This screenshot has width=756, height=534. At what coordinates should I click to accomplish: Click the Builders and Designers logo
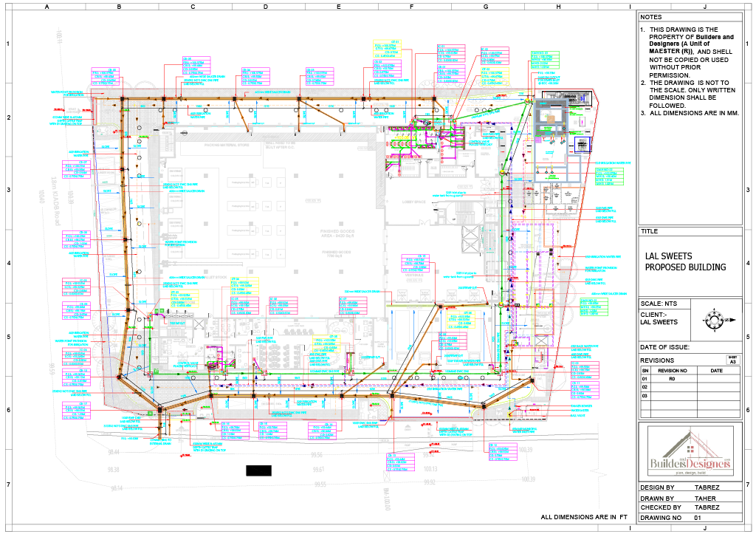coord(690,453)
